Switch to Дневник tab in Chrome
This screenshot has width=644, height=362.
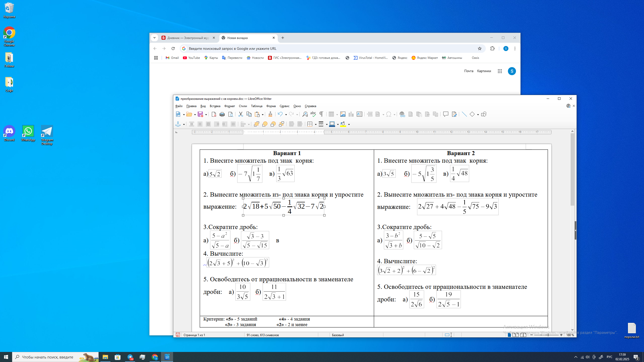[x=188, y=38]
